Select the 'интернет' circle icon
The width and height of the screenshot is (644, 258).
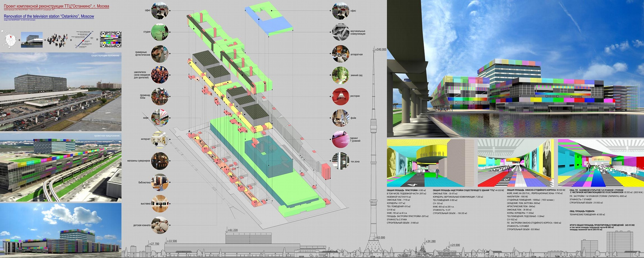pos(160,139)
